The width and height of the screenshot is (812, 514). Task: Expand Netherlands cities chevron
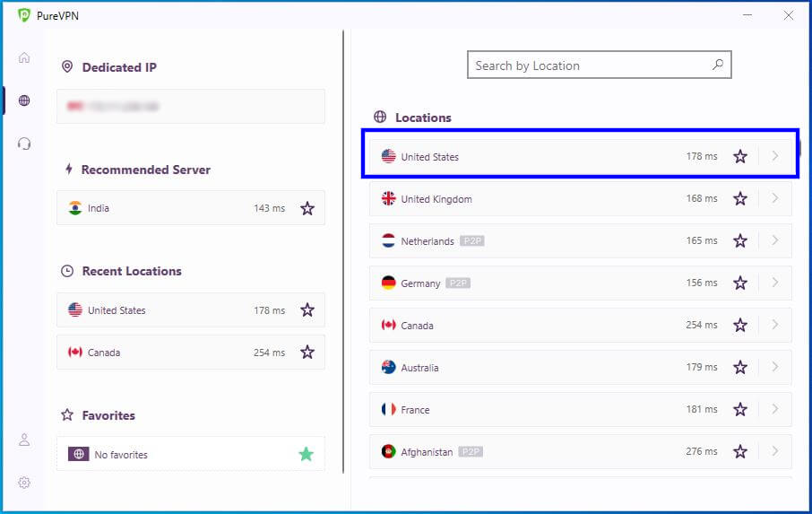pos(775,240)
